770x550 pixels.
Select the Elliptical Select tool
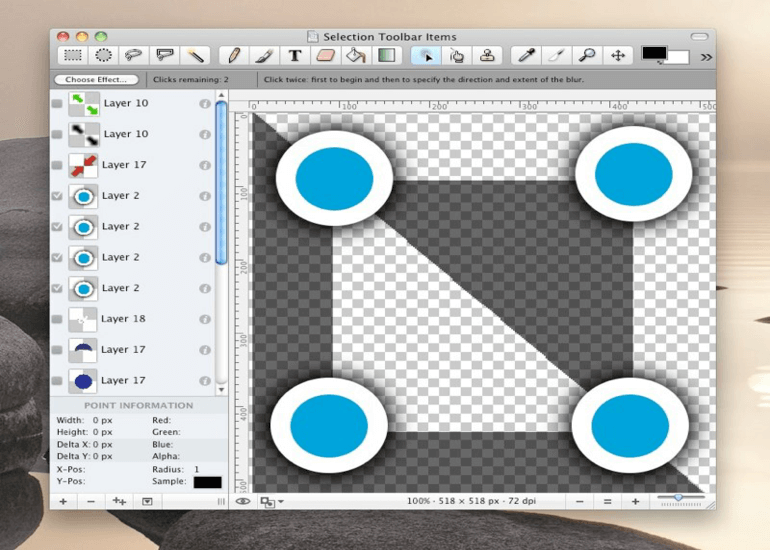click(103, 56)
